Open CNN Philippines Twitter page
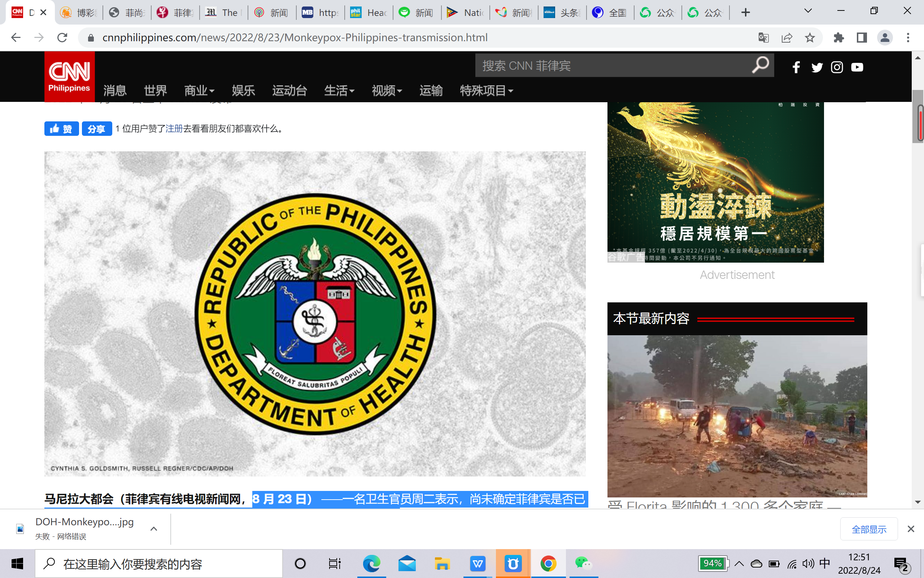924x578 pixels. coord(817,67)
